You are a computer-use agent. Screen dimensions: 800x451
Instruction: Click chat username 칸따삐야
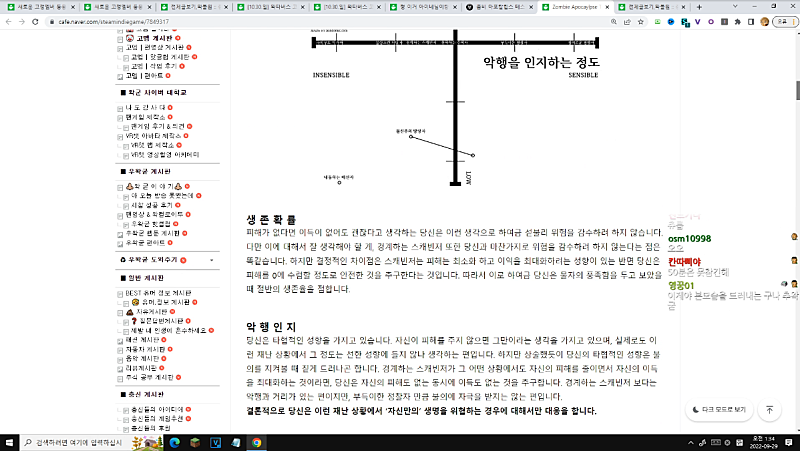click(x=684, y=262)
